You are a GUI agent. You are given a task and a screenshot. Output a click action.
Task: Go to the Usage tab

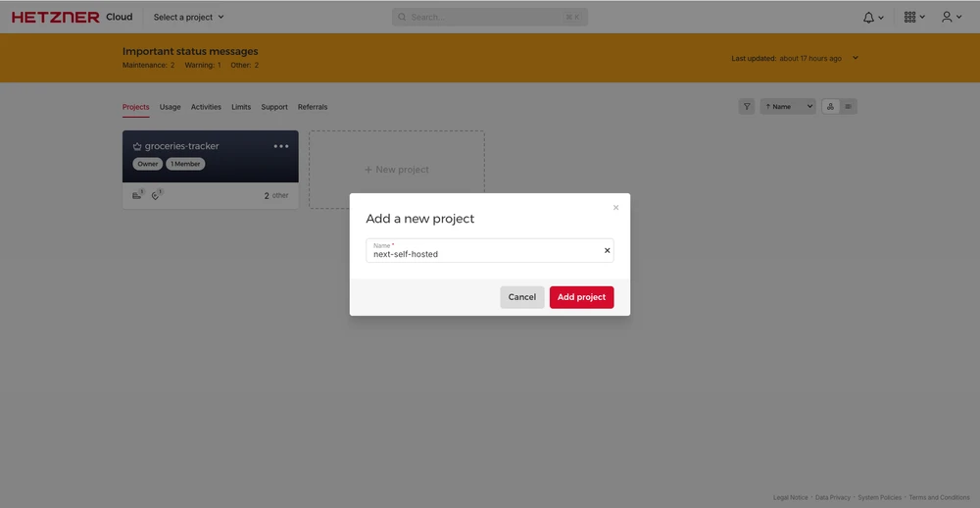pyautogui.click(x=170, y=107)
